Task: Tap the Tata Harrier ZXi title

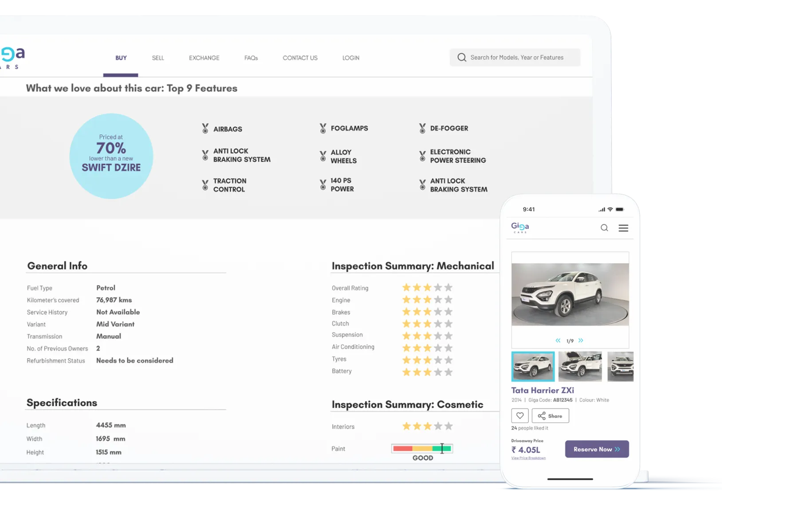Action: click(543, 390)
